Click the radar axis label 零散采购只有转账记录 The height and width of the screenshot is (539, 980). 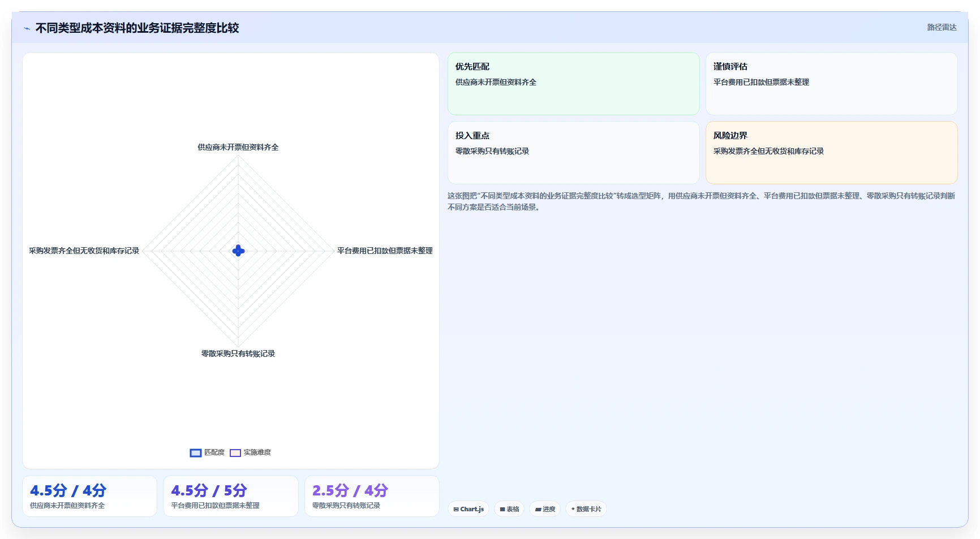coord(238,353)
